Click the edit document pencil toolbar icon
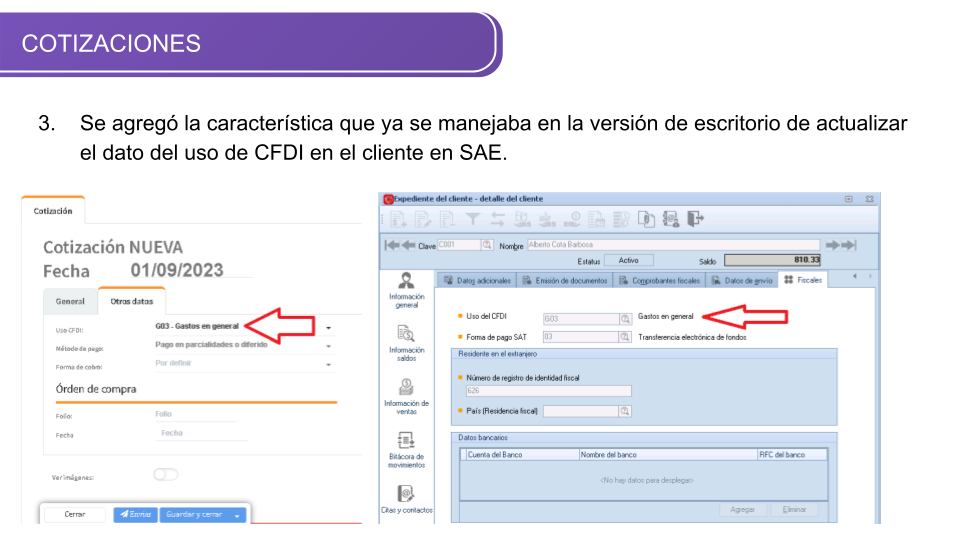Screen dimensions: 960x540 (422, 219)
